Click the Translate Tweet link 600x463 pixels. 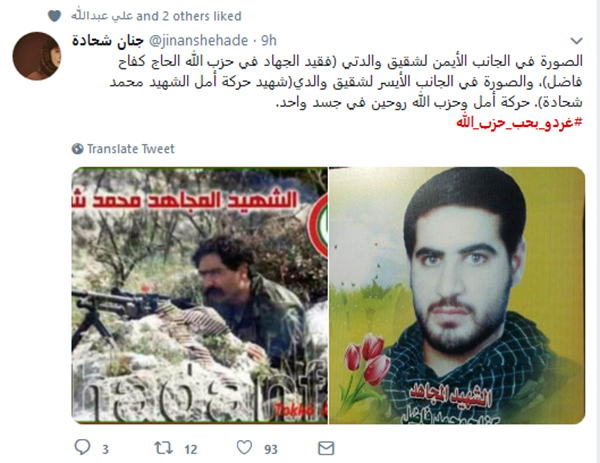click(130, 148)
